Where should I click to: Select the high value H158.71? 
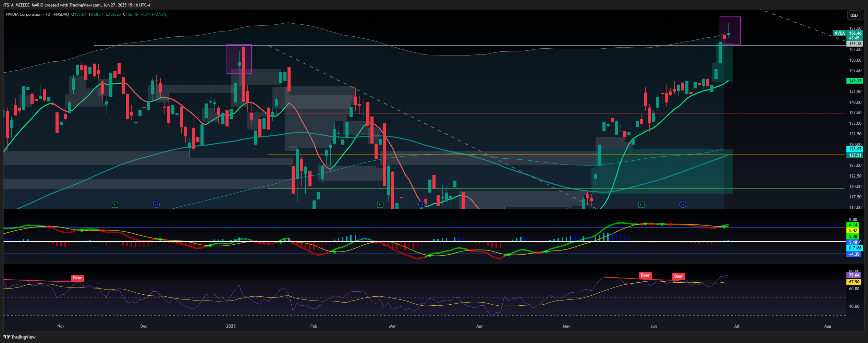(x=96, y=14)
